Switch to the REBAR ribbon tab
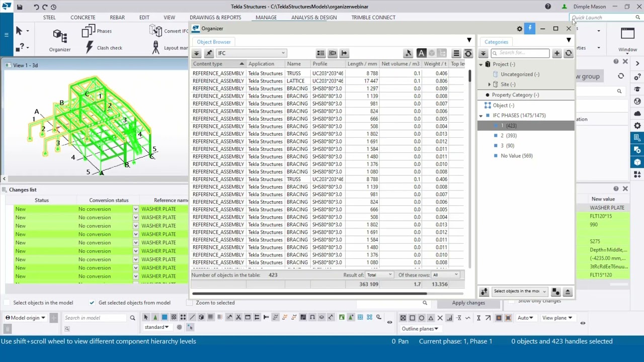 point(117,18)
